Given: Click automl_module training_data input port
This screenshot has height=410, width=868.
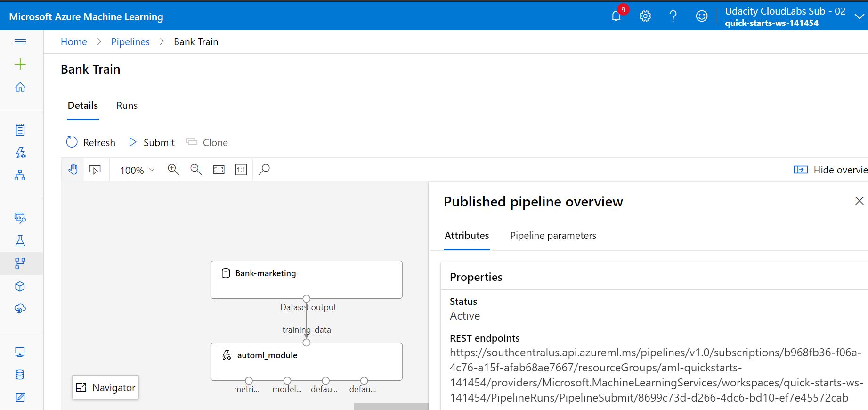Looking at the screenshot, I should (307, 343).
